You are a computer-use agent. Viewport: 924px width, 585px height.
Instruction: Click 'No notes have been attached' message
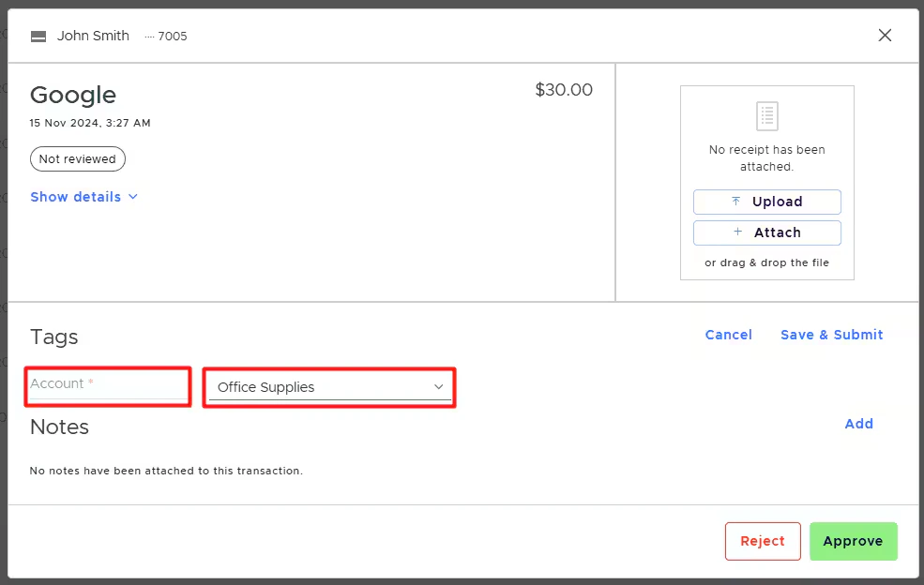166,471
